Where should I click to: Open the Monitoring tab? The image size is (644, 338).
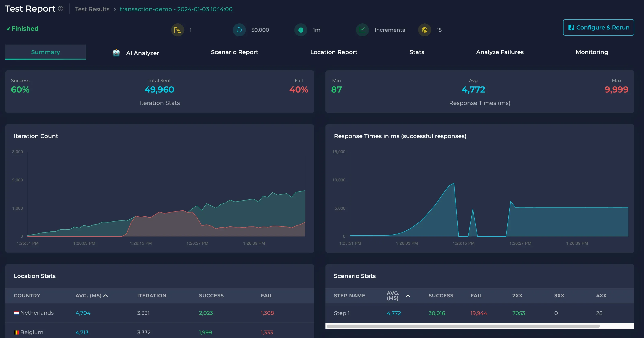click(x=592, y=52)
